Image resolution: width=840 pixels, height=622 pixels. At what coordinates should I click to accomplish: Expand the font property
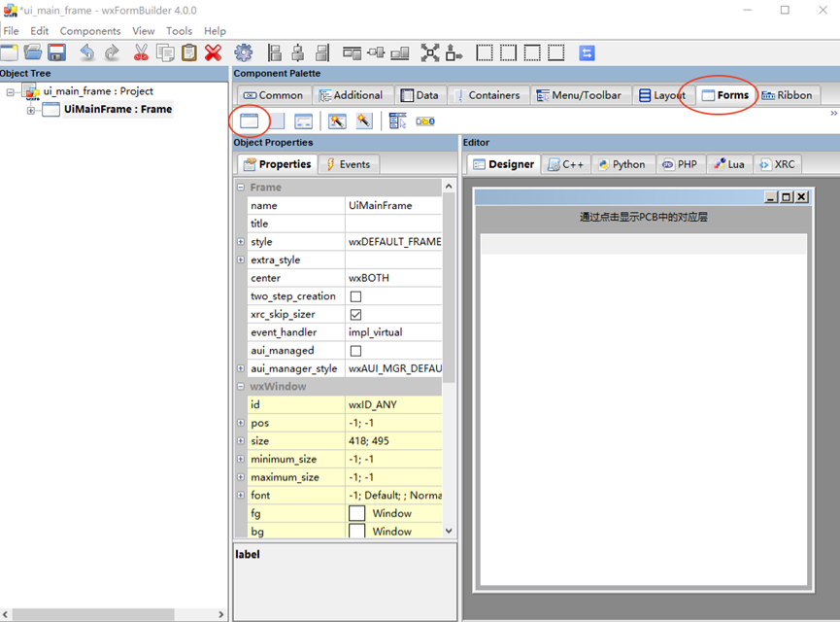pyautogui.click(x=241, y=495)
